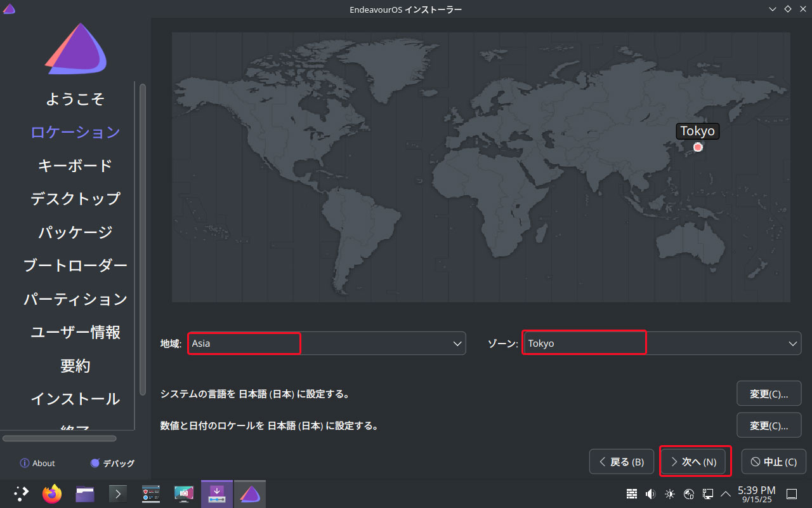
Task: Click 変更 for system language setting
Action: tap(769, 394)
